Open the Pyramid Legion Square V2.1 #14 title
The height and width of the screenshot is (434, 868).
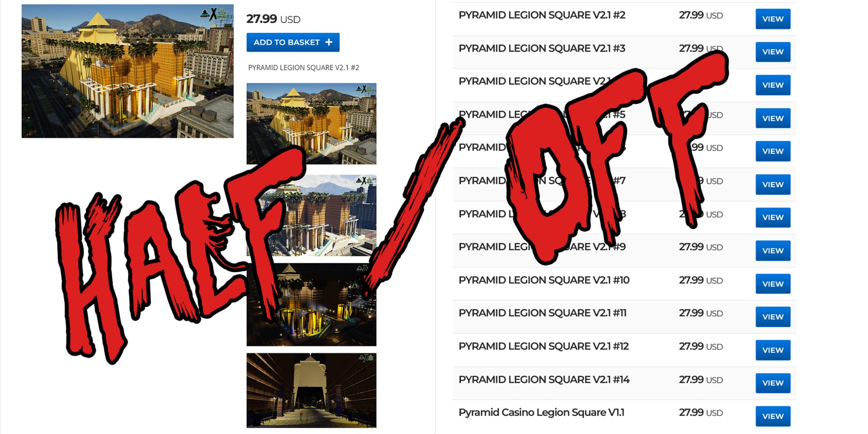pyautogui.click(x=544, y=380)
